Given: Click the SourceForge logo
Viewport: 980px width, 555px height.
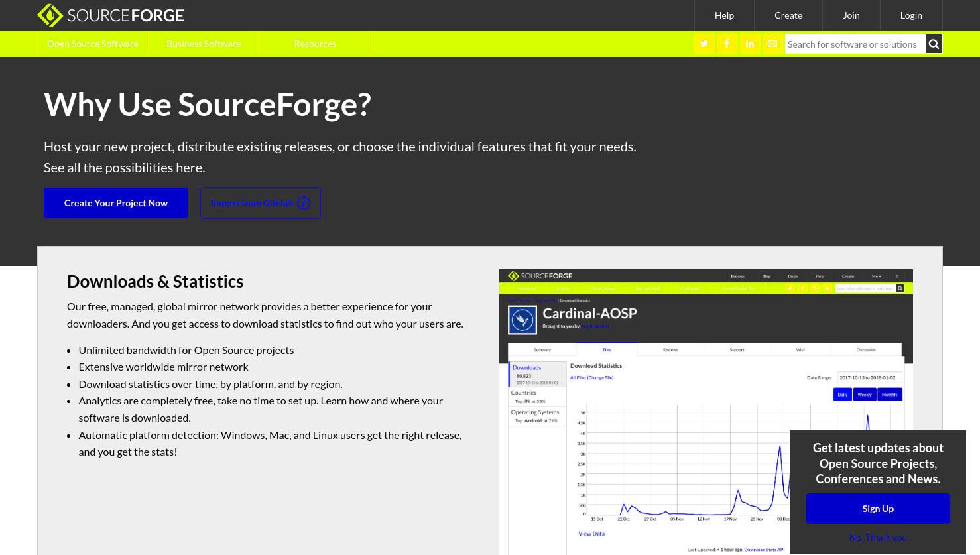Looking at the screenshot, I should point(111,15).
